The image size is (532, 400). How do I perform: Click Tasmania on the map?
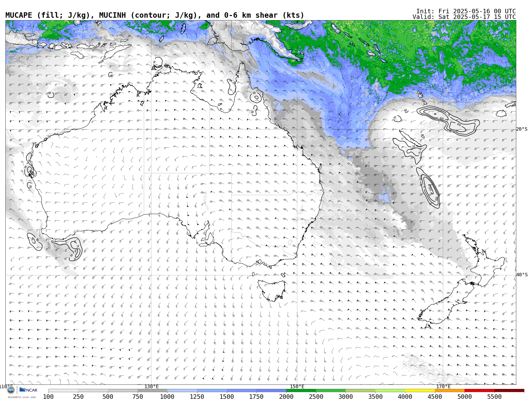coord(272,291)
